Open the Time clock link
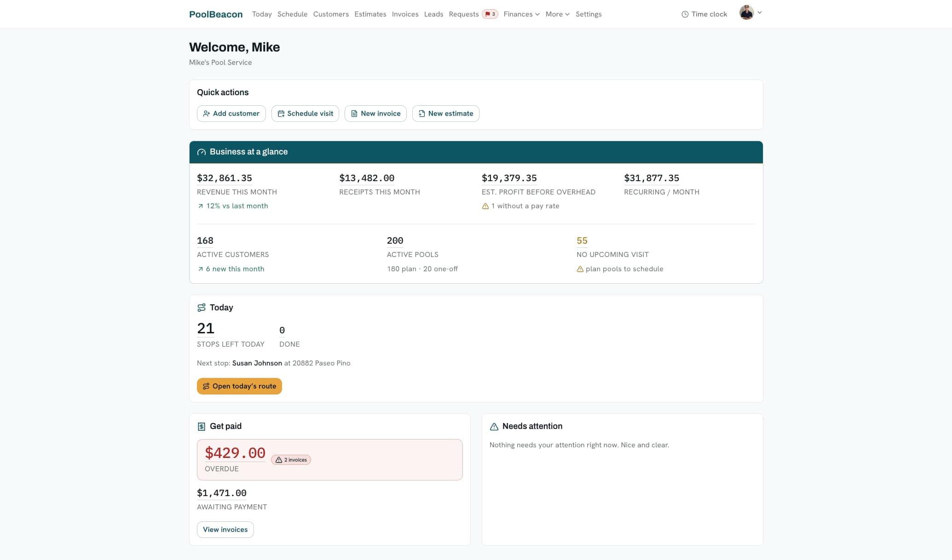Image resolution: width=952 pixels, height=560 pixels. pyautogui.click(x=704, y=14)
